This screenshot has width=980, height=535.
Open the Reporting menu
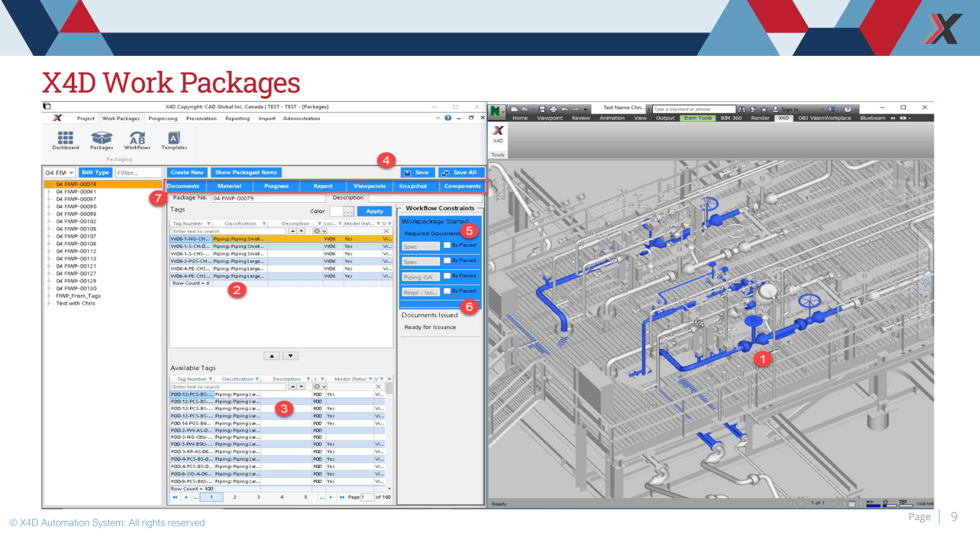point(237,118)
